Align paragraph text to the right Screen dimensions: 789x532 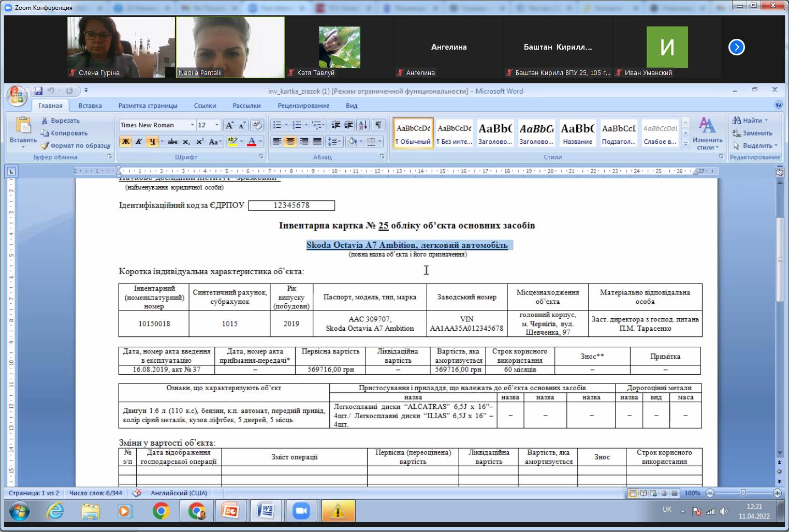point(304,141)
